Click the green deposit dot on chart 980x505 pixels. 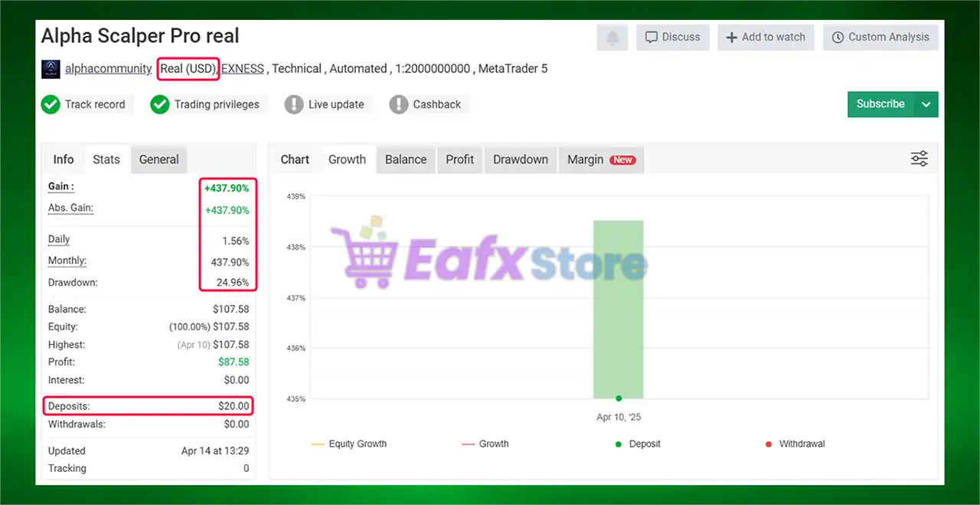click(x=619, y=398)
